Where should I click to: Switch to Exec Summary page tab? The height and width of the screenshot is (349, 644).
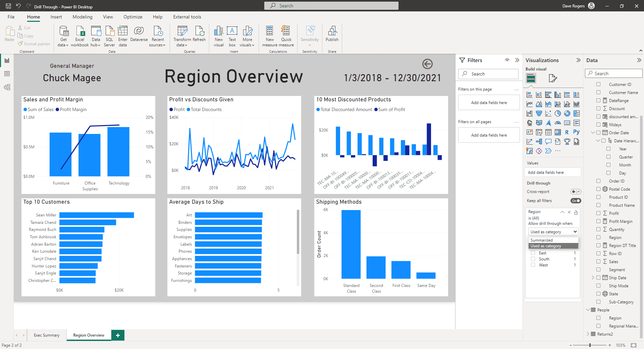pyautogui.click(x=47, y=335)
